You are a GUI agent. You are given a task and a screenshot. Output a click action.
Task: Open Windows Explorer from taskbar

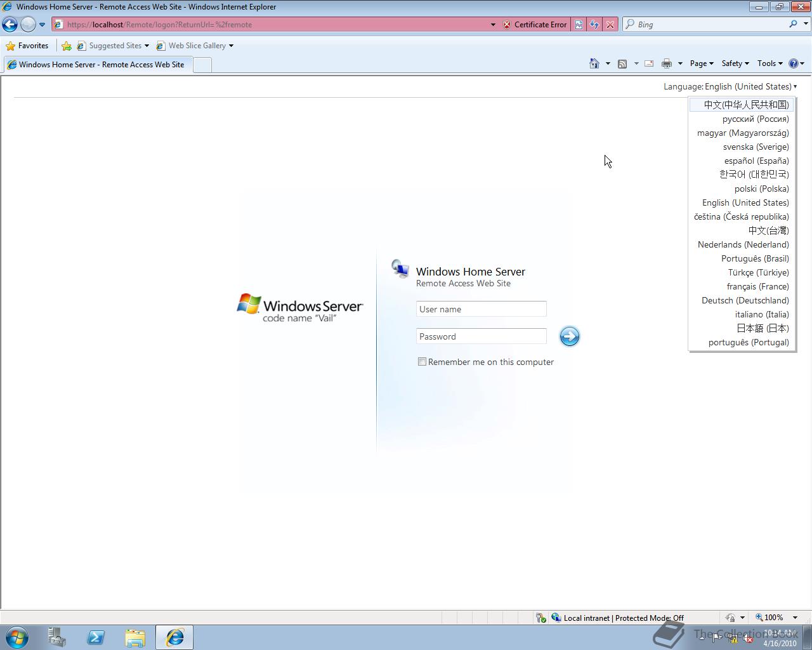(x=135, y=637)
